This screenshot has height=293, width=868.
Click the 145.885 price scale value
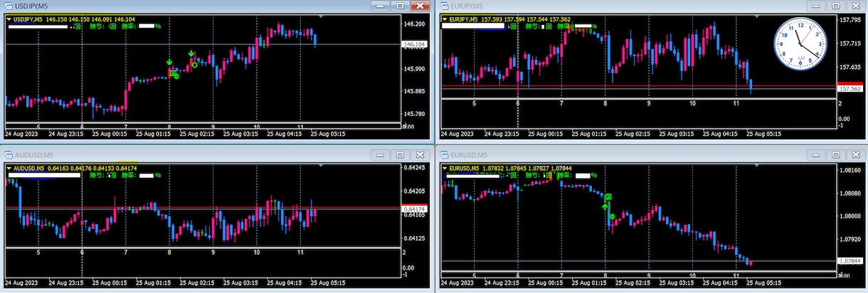click(x=414, y=91)
